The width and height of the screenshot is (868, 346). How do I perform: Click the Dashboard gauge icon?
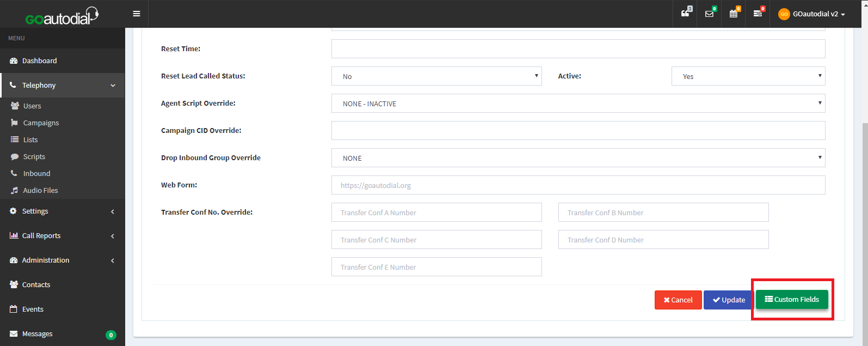14,60
